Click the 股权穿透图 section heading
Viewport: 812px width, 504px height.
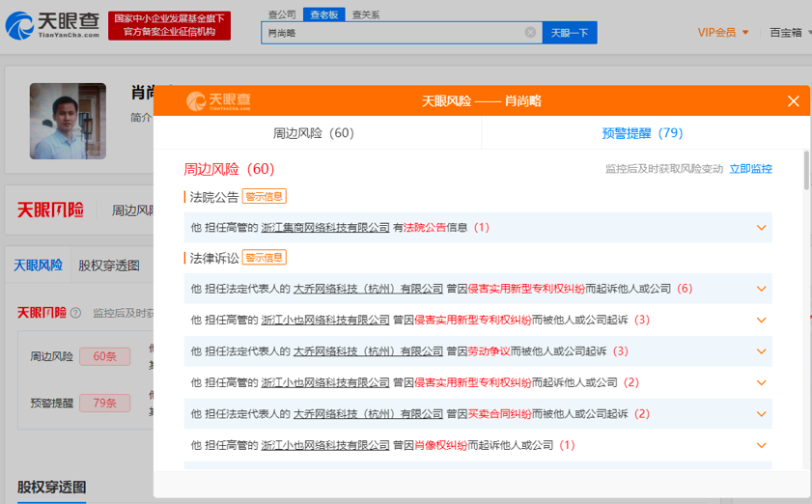click(52, 487)
